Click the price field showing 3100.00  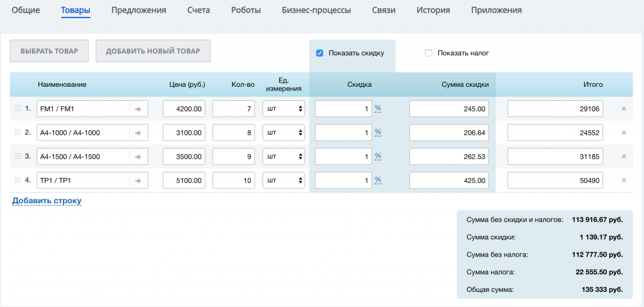184,133
